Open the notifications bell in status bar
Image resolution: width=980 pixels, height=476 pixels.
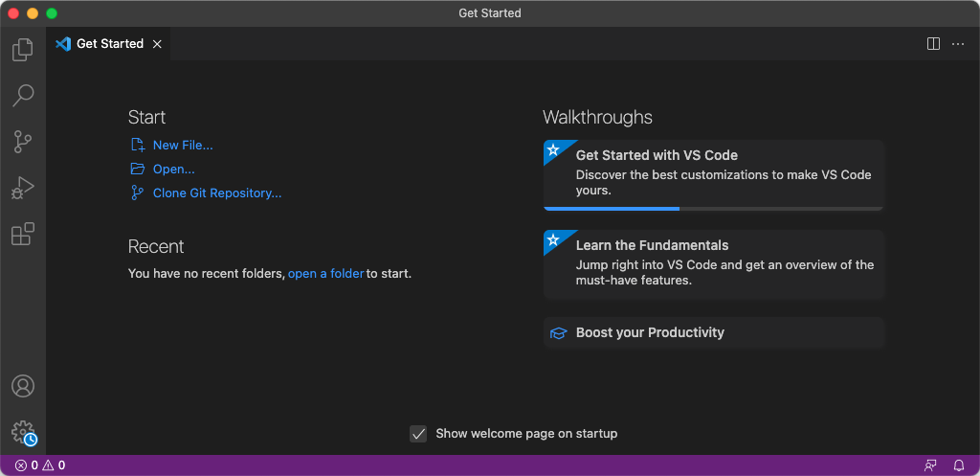pos(959,465)
